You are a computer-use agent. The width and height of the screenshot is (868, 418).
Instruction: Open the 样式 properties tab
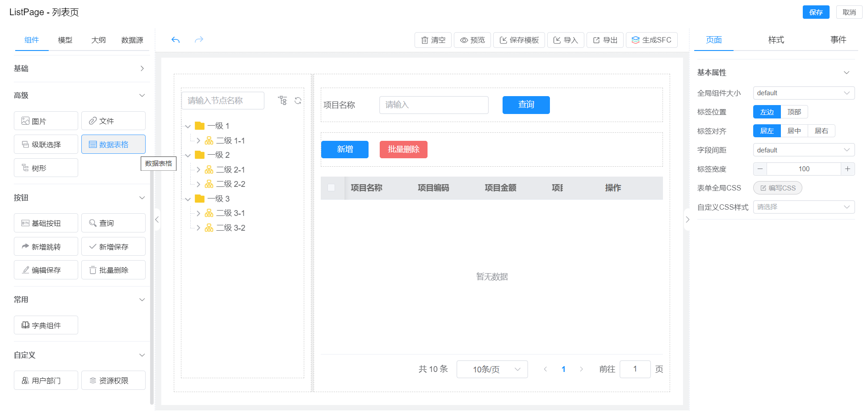click(776, 40)
